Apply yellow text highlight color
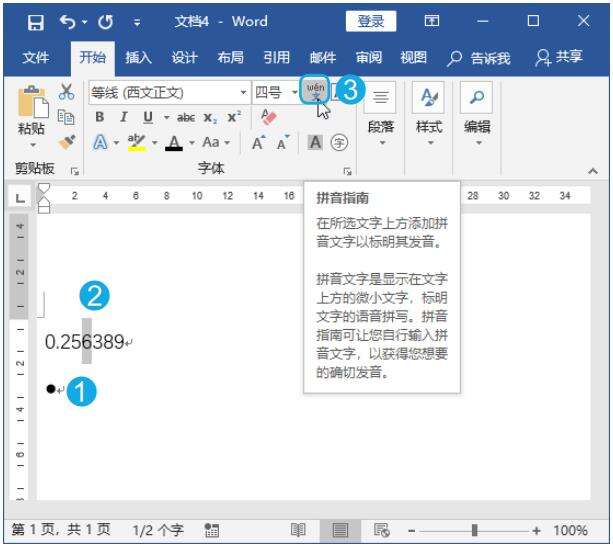613x548 pixels. point(136,142)
